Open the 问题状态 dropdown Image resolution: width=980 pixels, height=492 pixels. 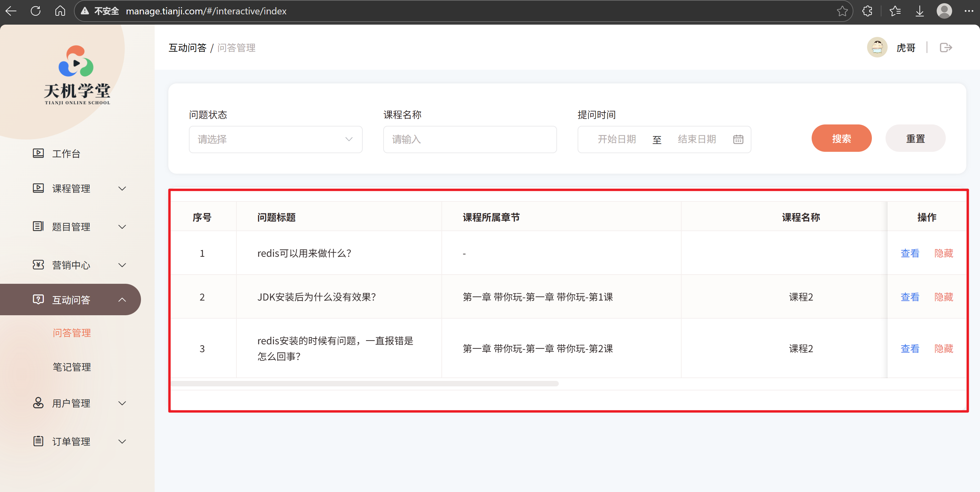pos(275,139)
